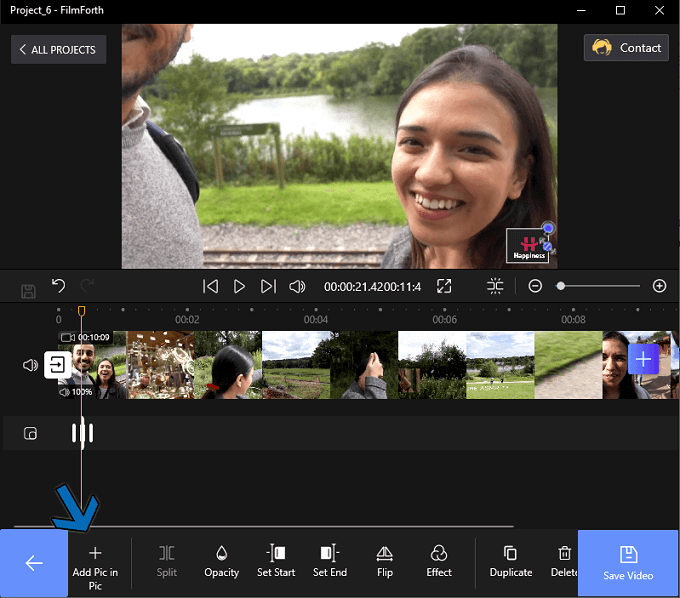The width and height of the screenshot is (680, 598).
Task: Select the Set Start trim tool
Action: [276, 561]
